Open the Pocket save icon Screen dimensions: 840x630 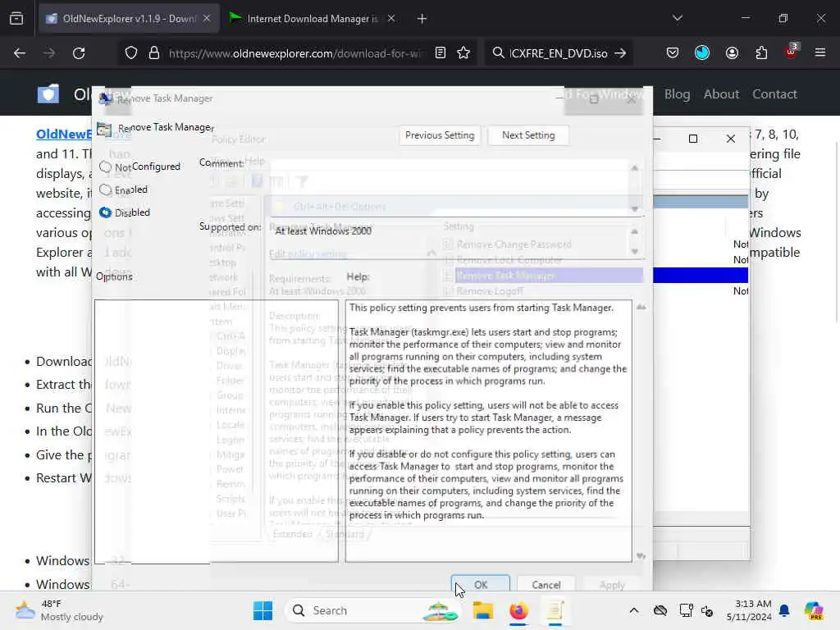pos(673,53)
